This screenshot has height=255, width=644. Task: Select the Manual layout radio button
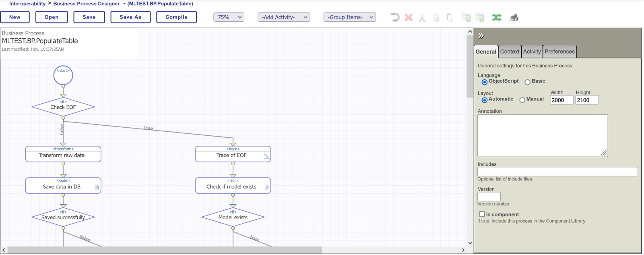click(x=522, y=100)
